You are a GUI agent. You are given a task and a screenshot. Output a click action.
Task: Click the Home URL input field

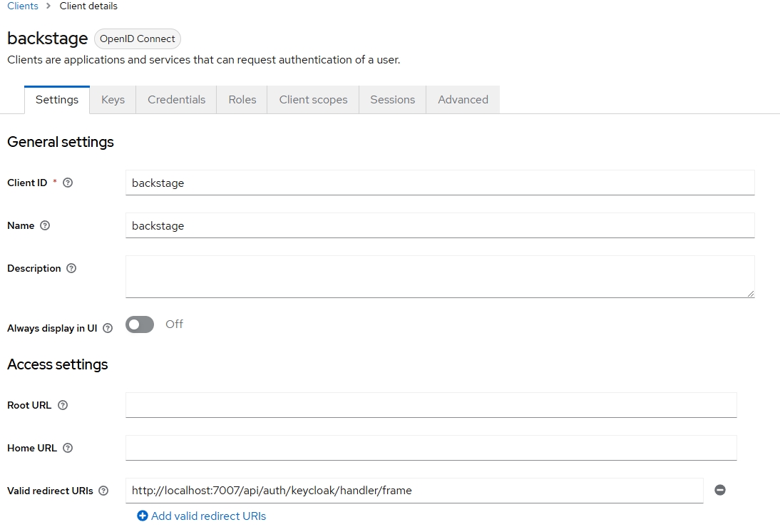(x=431, y=448)
